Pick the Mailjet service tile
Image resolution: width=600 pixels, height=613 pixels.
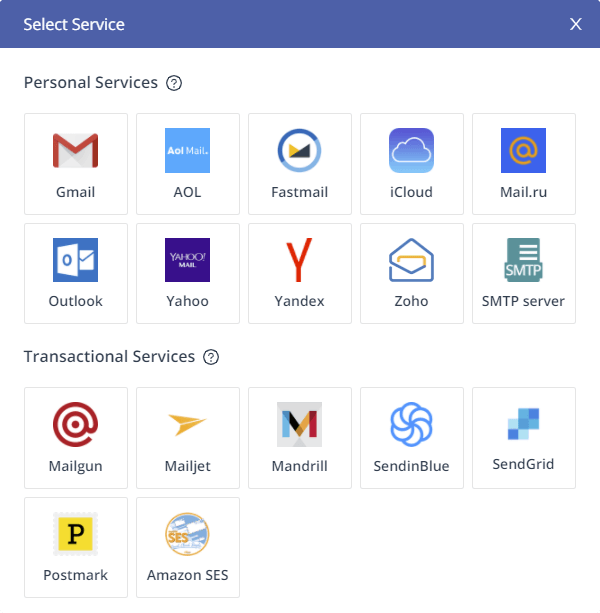tap(188, 437)
